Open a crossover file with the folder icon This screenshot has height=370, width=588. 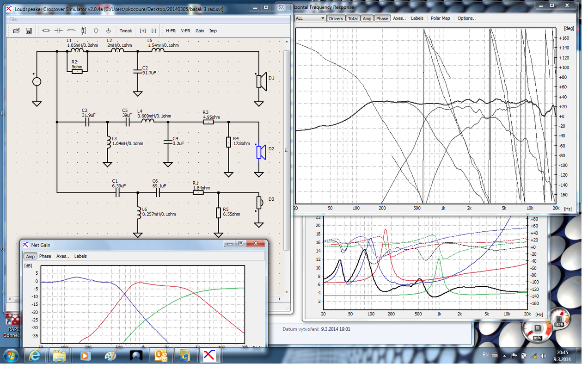16,31
